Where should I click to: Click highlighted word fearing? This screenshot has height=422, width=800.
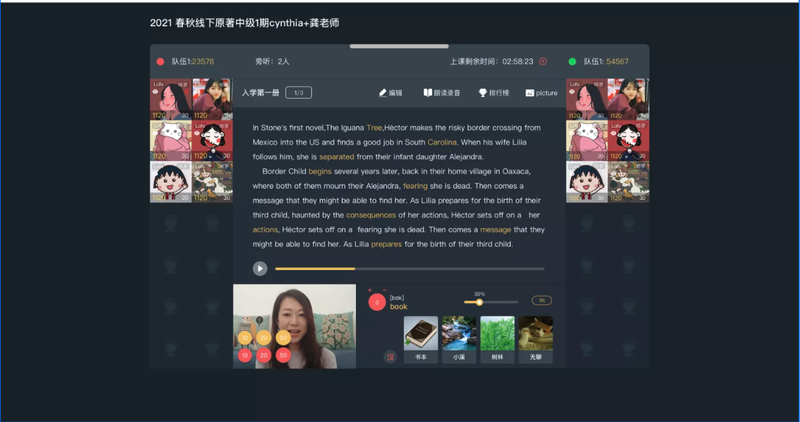click(x=415, y=186)
